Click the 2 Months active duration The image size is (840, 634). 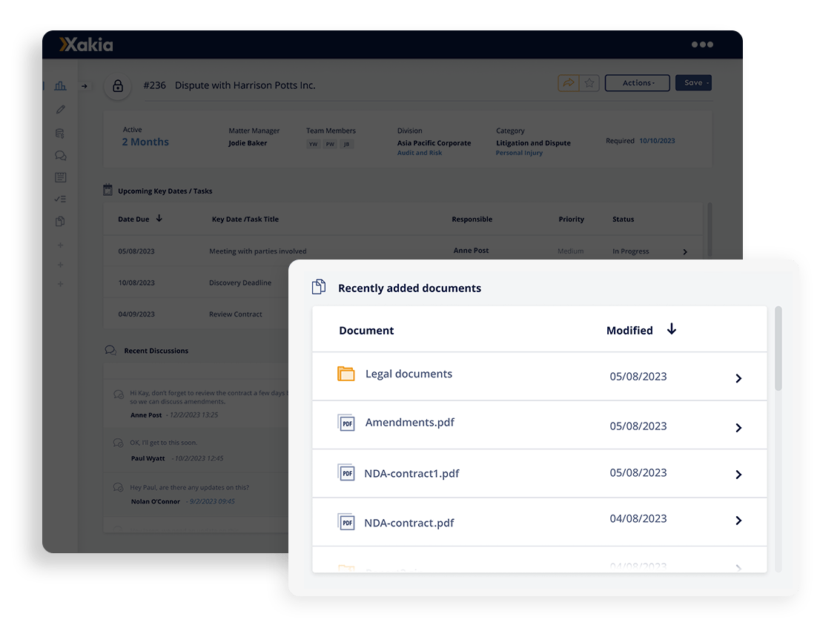[x=145, y=142]
